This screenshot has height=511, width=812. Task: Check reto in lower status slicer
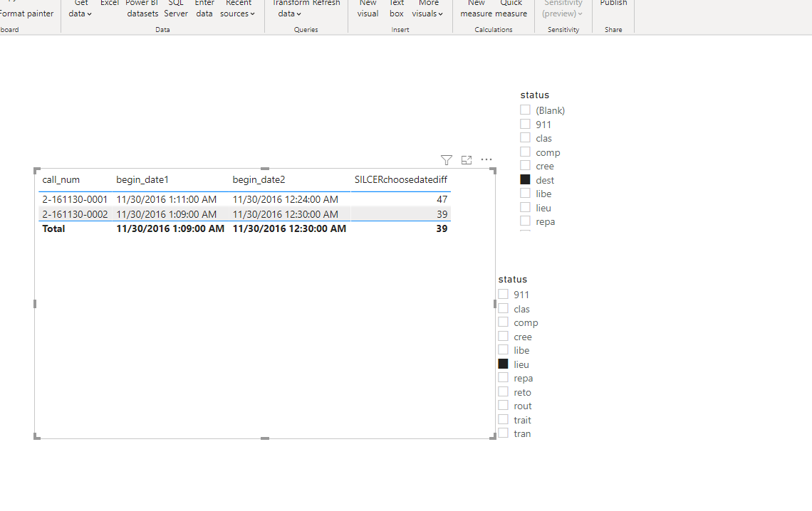(503, 392)
